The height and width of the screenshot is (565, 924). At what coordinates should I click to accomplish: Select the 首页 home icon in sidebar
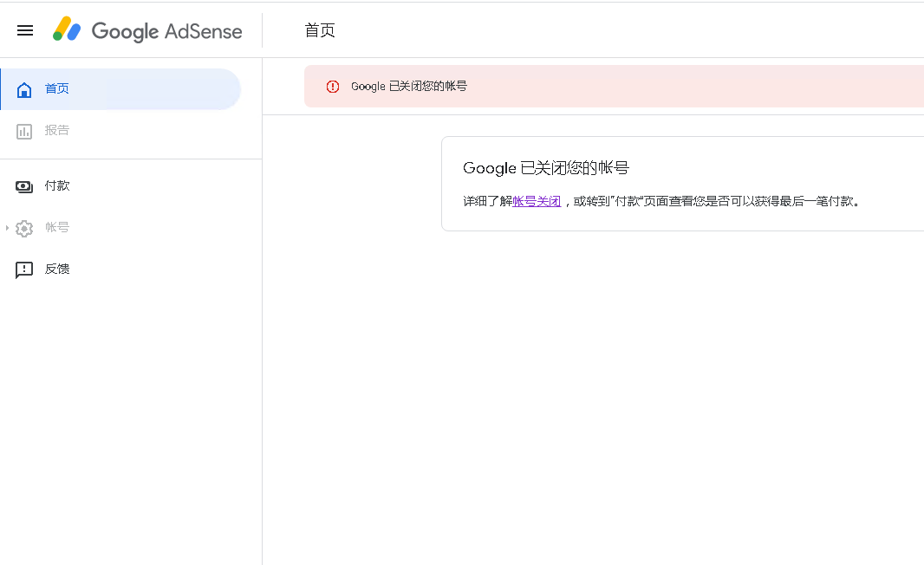coord(24,89)
